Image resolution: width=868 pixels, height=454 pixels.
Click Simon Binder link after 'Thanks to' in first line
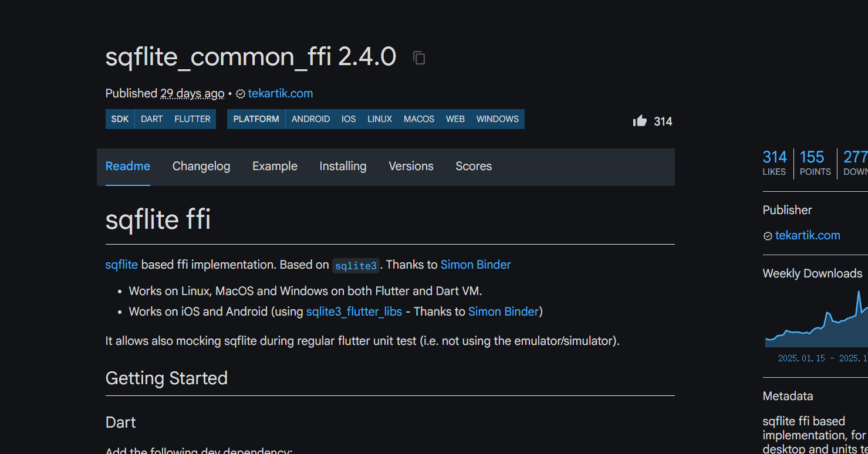tap(475, 265)
